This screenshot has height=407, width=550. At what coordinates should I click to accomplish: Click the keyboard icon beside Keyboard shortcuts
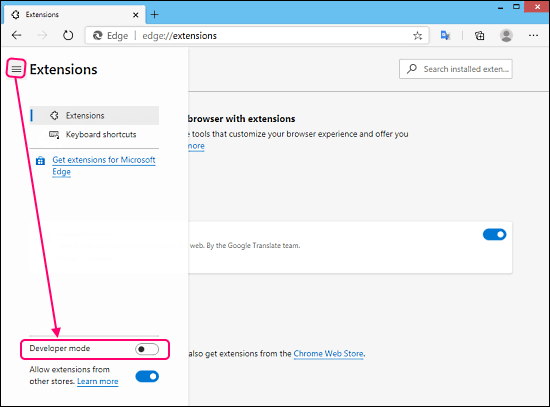point(54,134)
